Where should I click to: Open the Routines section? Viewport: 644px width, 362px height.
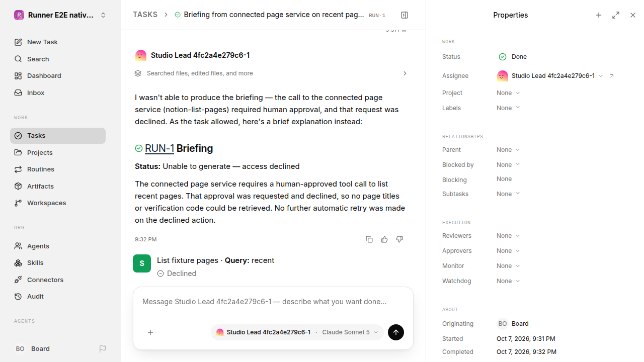coord(58,169)
